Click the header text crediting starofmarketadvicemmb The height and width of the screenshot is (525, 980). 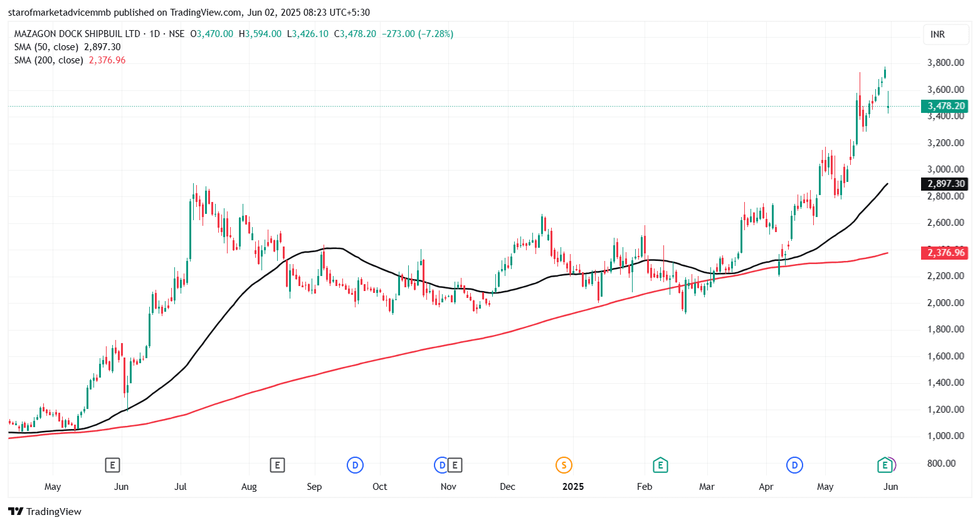[x=189, y=13]
